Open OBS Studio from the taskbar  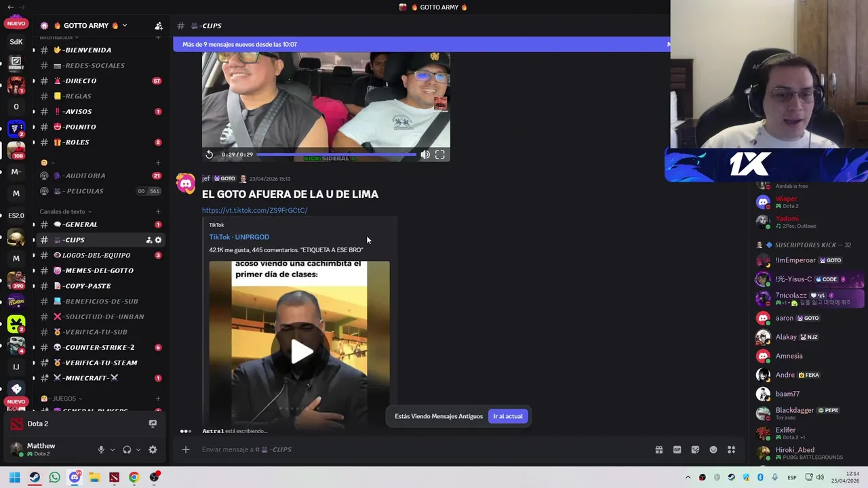(x=155, y=477)
